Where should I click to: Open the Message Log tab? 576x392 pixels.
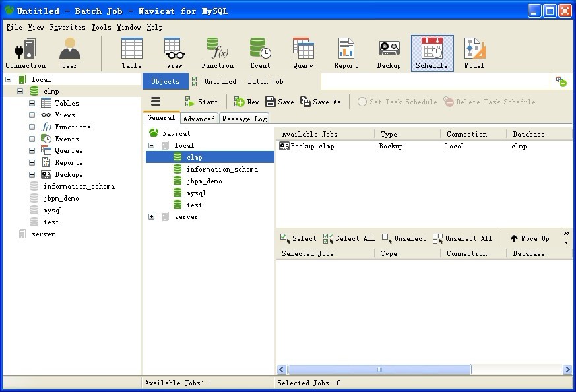click(x=245, y=119)
